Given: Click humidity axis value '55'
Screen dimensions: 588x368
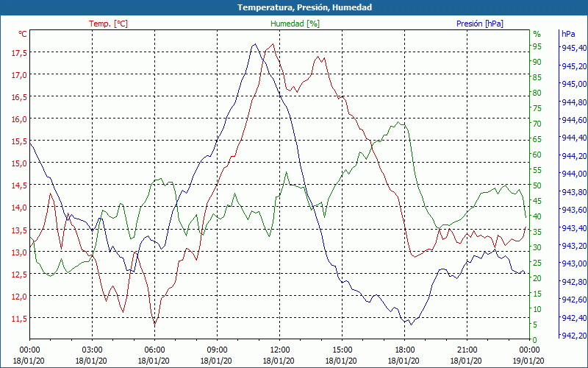Looking at the screenshot, I should 537,170.
